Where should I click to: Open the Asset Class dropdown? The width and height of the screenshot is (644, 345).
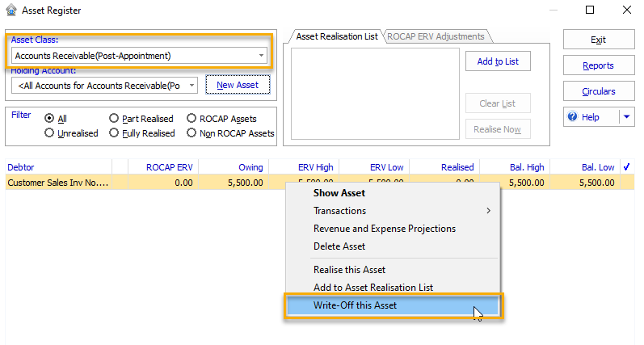(x=261, y=56)
